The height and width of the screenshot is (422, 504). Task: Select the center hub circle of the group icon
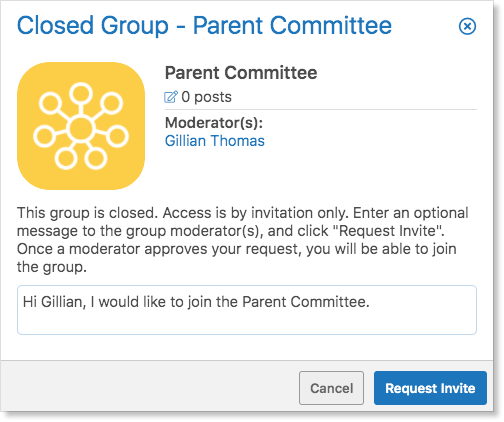click(81, 128)
